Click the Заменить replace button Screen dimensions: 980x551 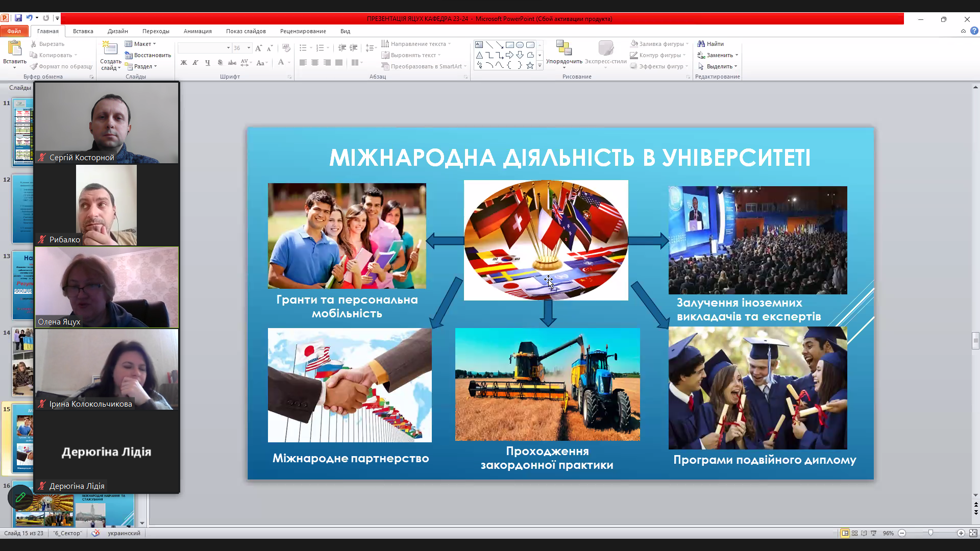coord(717,55)
